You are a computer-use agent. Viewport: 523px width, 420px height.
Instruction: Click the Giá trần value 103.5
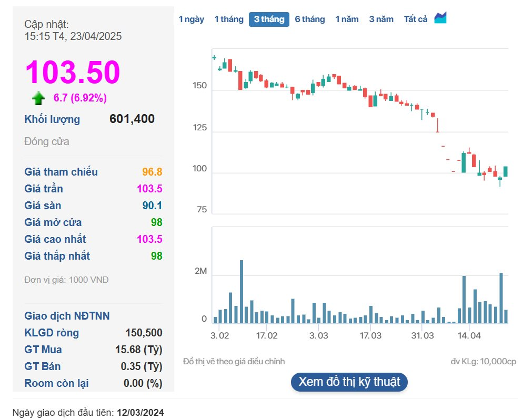(149, 189)
